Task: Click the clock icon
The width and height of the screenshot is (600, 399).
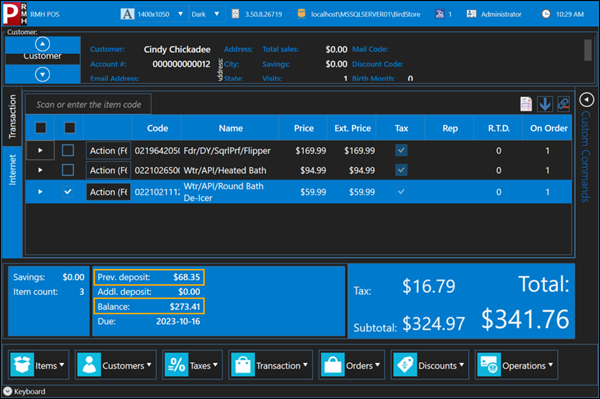Action: coord(546,14)
